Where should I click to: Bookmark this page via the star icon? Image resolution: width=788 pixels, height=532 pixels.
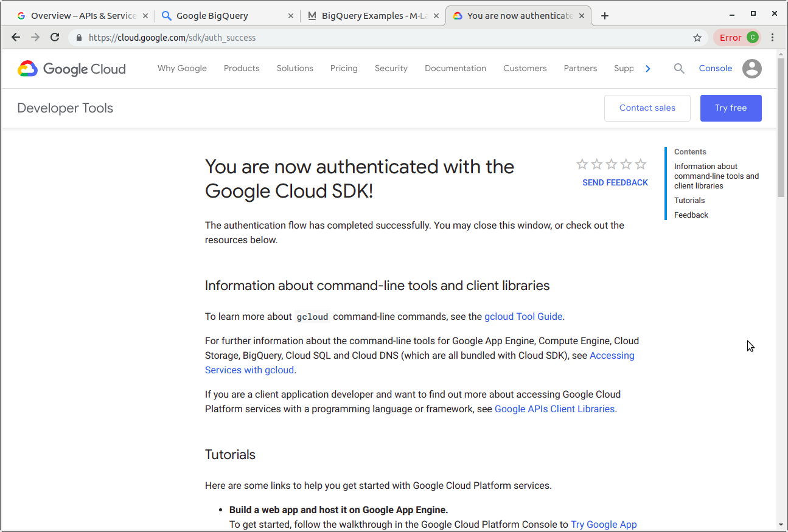pos(697,37)
